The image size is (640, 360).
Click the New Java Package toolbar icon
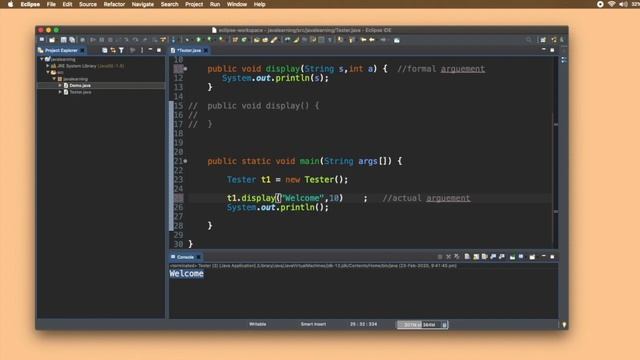(235, 40)
